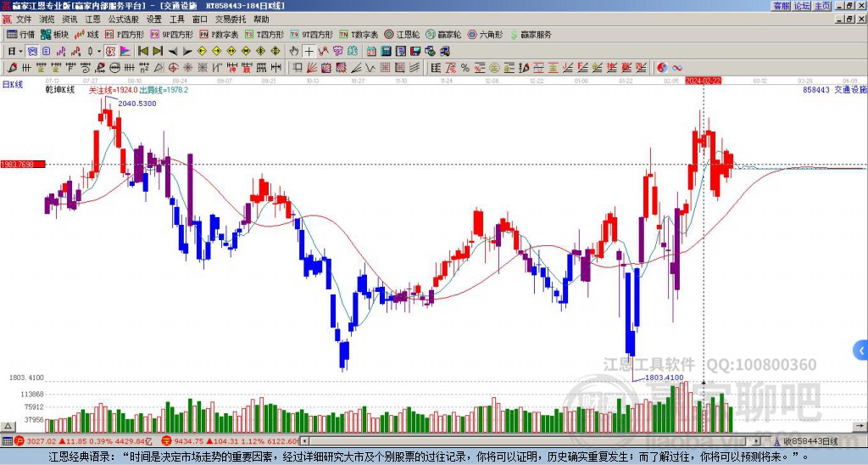Click the volume panel up-triangle button
Image resolution: width=868 pixels, height=465 pixels.
pyautogui.click(x=8, y=426)
